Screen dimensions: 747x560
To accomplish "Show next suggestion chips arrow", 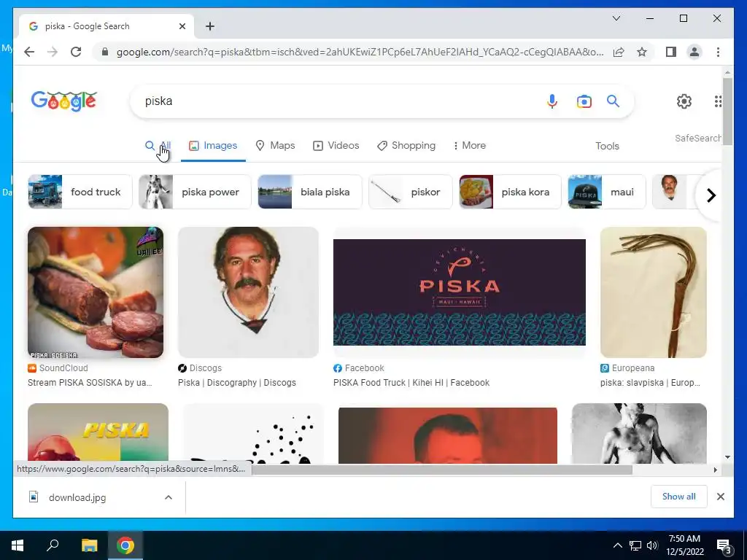I will point(711,195).
